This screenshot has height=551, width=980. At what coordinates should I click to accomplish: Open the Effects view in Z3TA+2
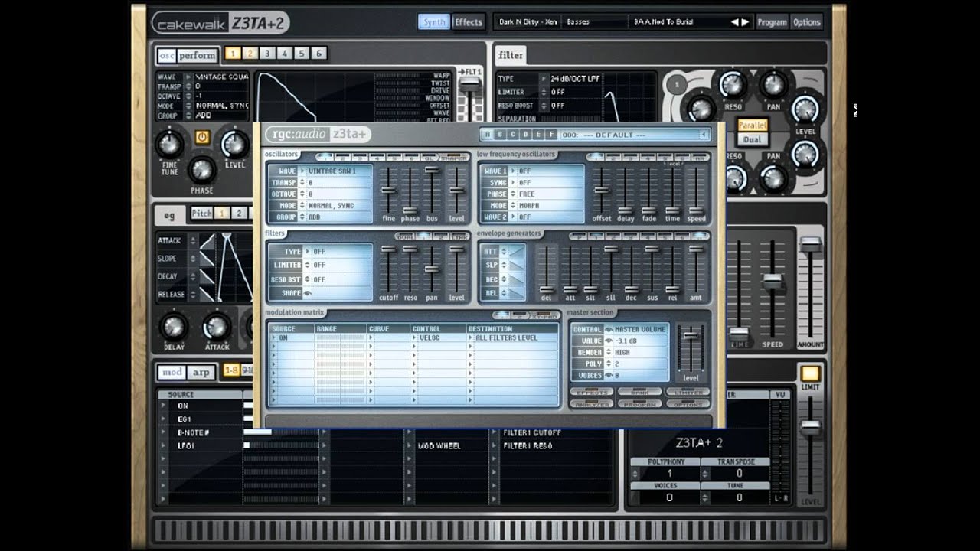point(469,22)
